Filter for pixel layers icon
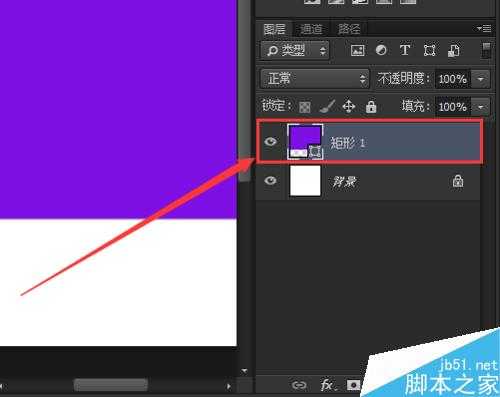The height and width of the screenshot is (397, 500). click(358, 50)
